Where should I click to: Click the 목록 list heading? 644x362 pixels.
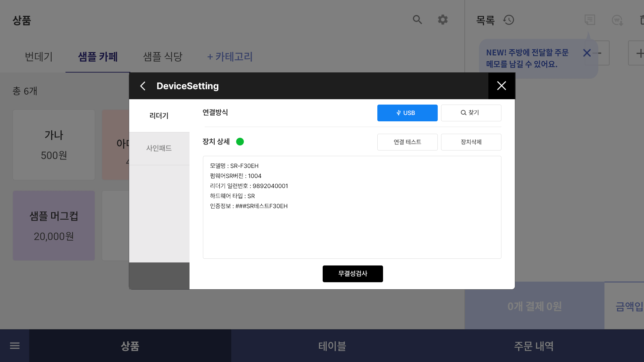click(485, 20)
